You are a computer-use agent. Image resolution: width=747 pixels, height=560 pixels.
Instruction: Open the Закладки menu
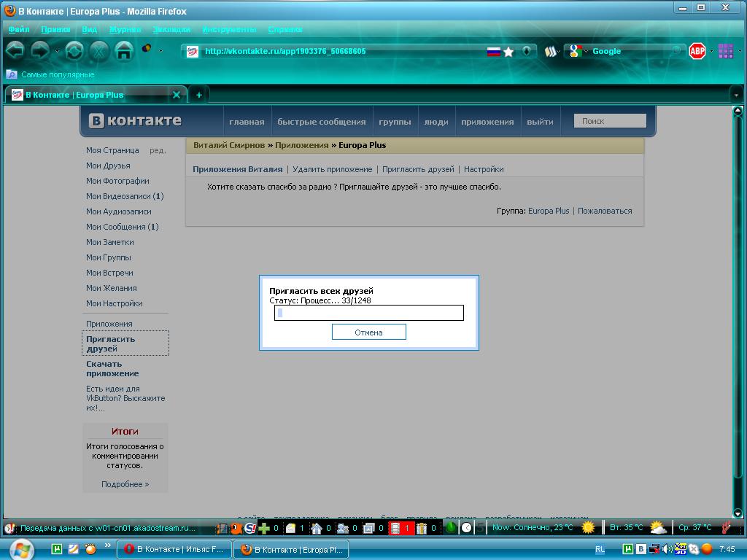pyautogui.click(x=171, y=29)
